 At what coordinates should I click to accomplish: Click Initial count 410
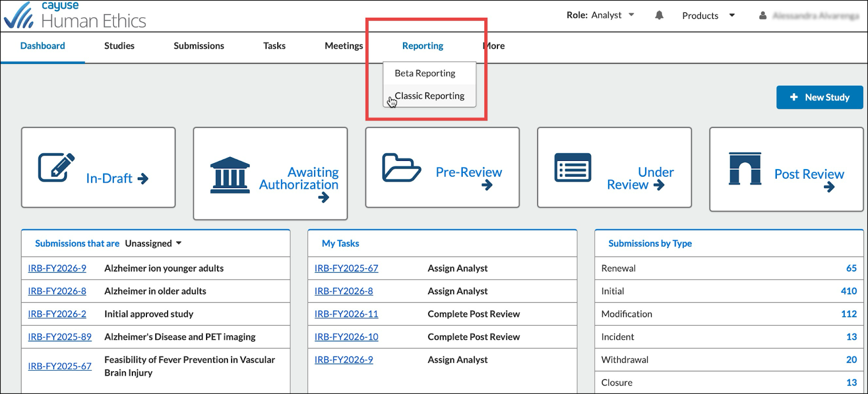848,291
